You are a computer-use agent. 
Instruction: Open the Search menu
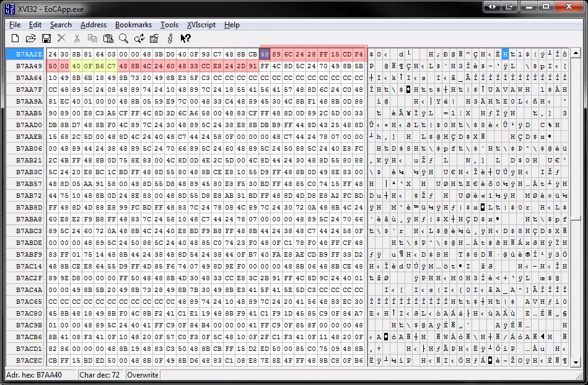[61, 25]
